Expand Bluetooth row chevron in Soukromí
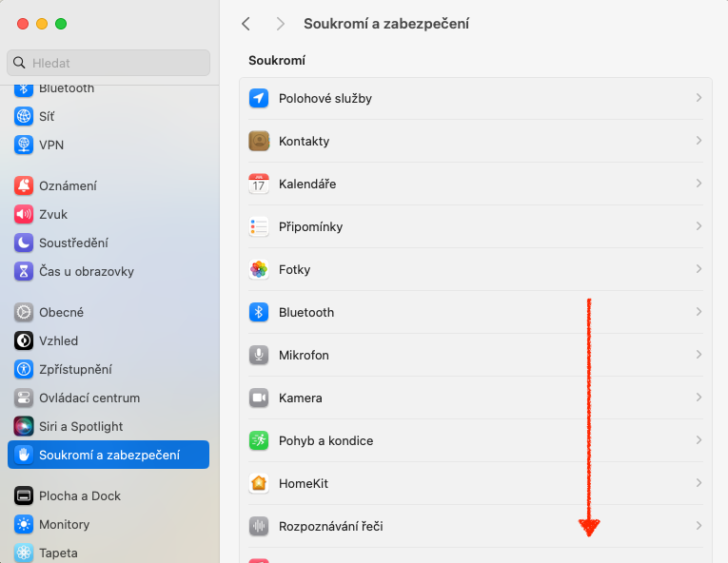This screenshot has width=728, height=563. tap(698, 312)
